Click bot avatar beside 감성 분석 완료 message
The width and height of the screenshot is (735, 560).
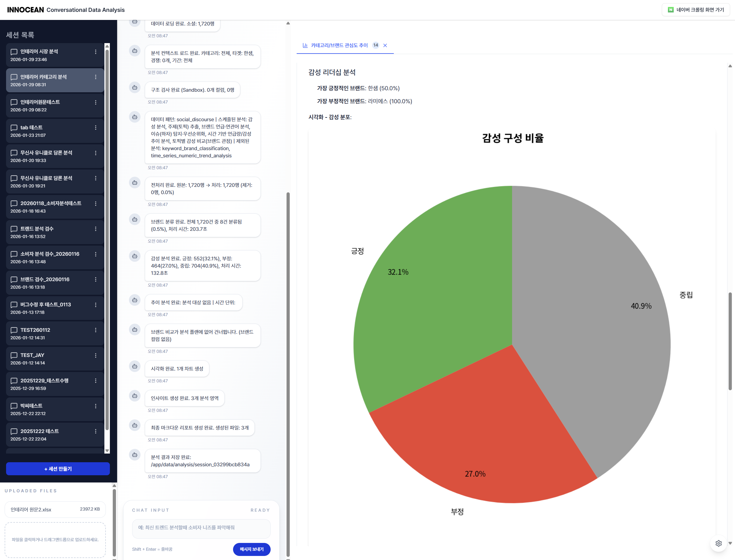[135, 256]
